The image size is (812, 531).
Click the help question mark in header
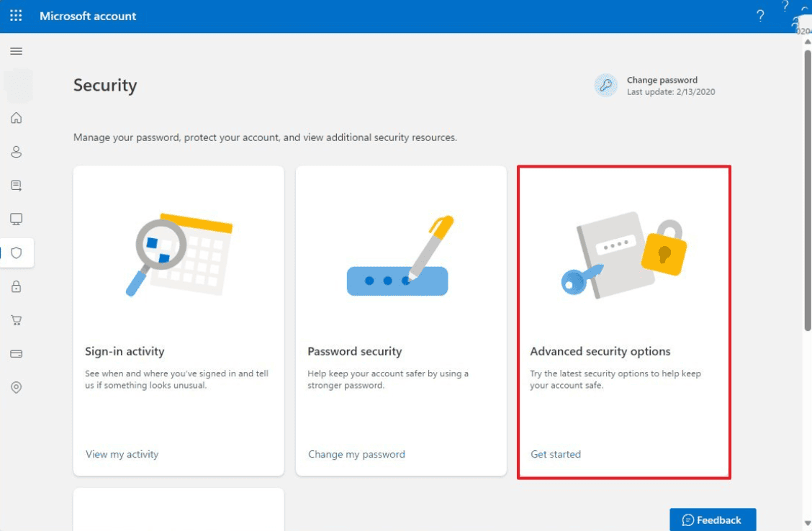[x=760, y=15]
